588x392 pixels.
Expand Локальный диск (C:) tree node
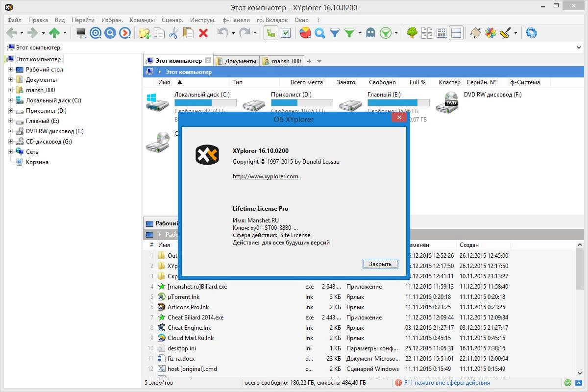click(x=10, y=100)
